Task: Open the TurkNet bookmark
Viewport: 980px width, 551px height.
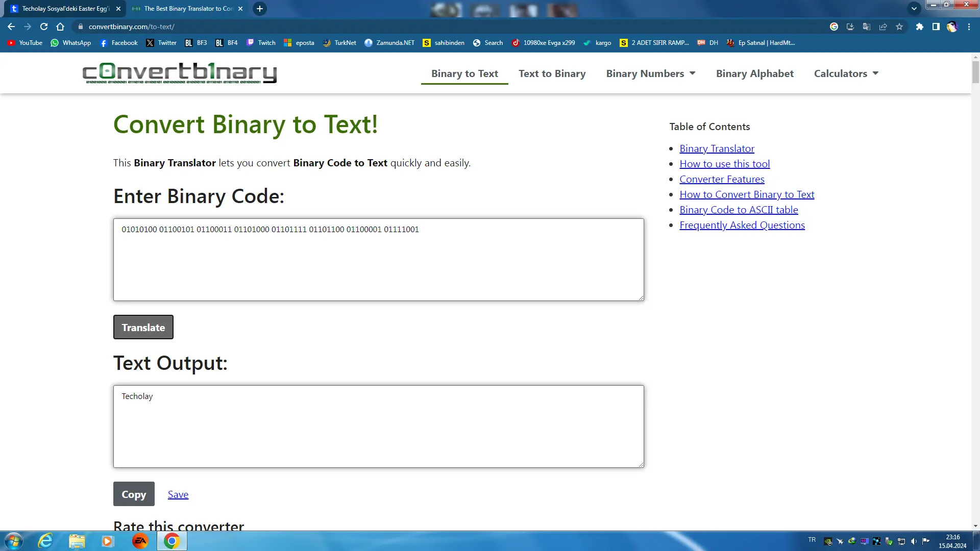Action: point(339,43)
